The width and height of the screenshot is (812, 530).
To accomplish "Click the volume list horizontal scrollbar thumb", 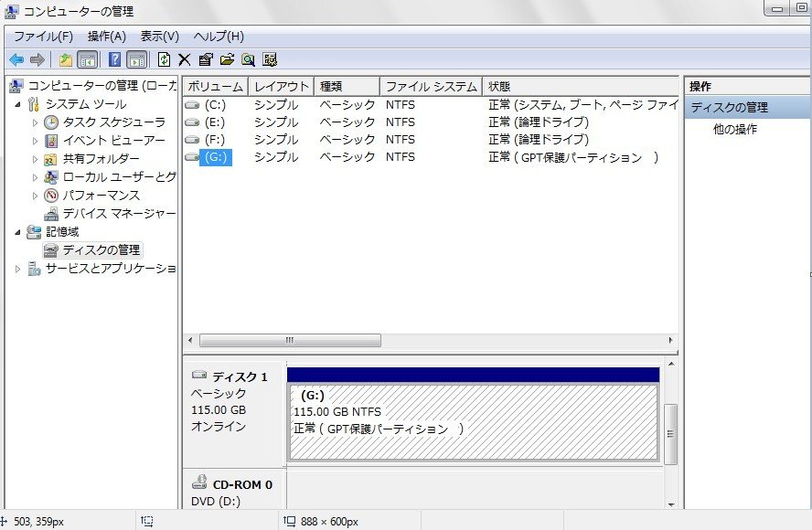I will tap(290, 340).
